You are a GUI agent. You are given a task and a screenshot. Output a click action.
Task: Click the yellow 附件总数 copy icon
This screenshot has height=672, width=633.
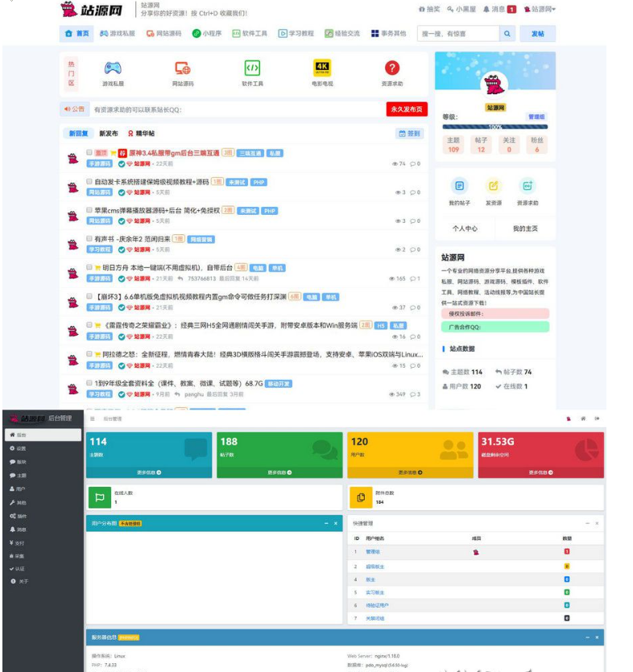[361, 497]
